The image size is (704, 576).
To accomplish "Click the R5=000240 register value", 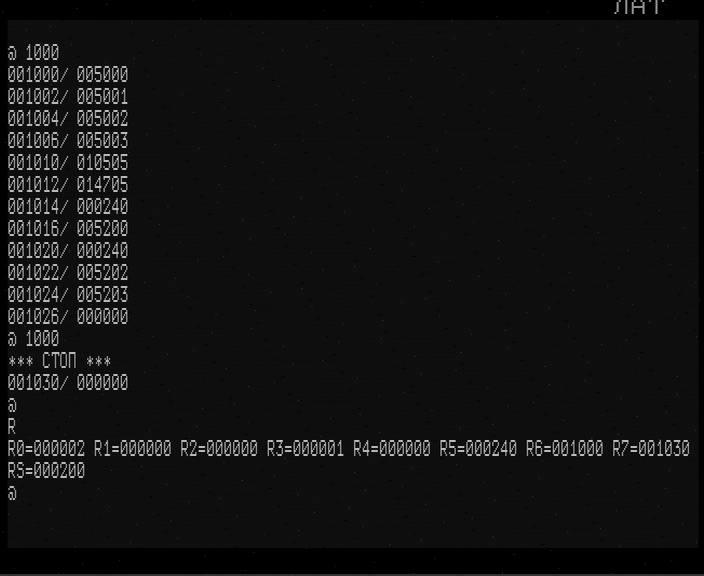I will coord(478,448).
